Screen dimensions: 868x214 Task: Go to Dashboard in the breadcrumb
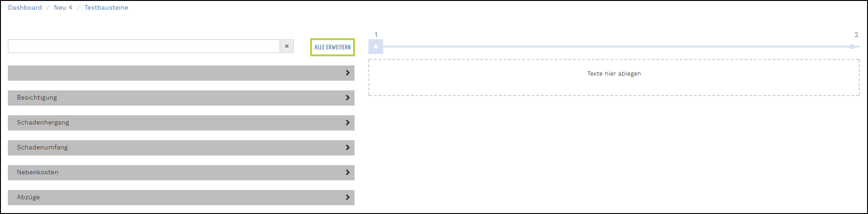pos(25,8)
